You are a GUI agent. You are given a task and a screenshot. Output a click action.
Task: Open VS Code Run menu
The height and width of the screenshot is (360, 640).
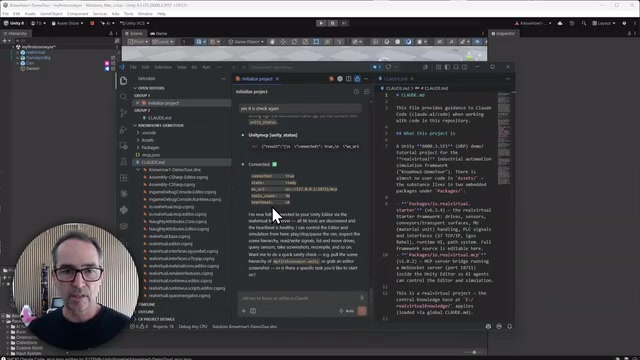click(x=206, y=67)
